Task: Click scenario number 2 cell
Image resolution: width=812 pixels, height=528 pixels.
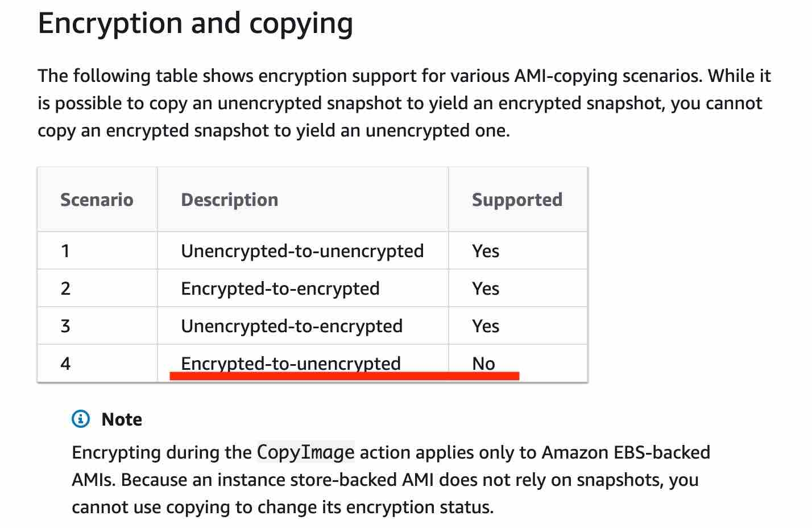Action: click(97, 288)
